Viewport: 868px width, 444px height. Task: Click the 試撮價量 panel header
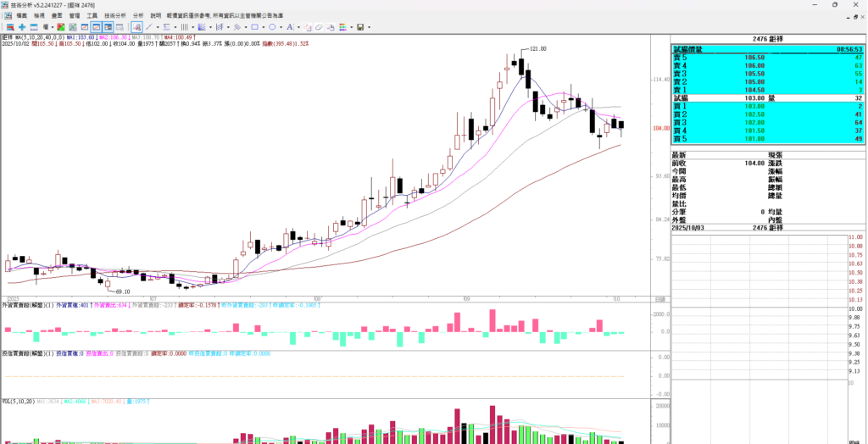(687, 49)
